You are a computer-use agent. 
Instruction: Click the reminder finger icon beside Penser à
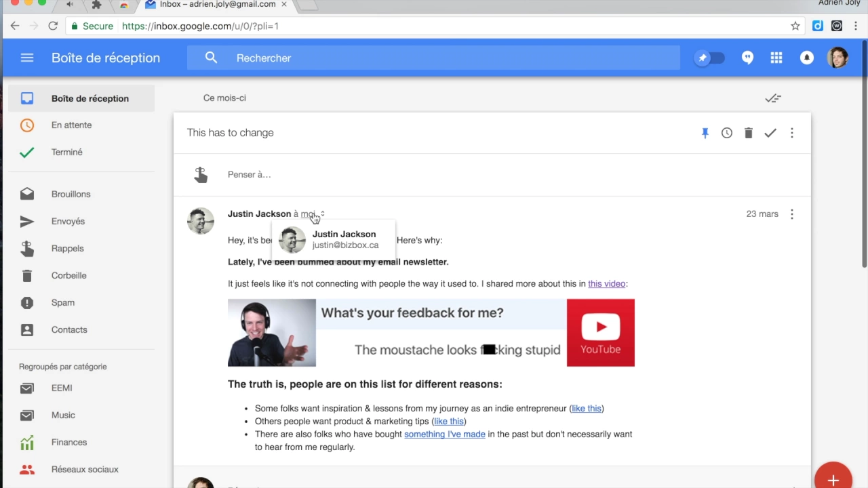(x=201, y=175)
